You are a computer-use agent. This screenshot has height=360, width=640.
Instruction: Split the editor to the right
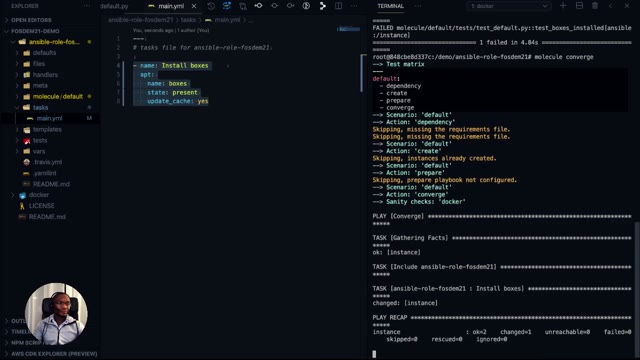pyautogui.click(x=338, y=6)
